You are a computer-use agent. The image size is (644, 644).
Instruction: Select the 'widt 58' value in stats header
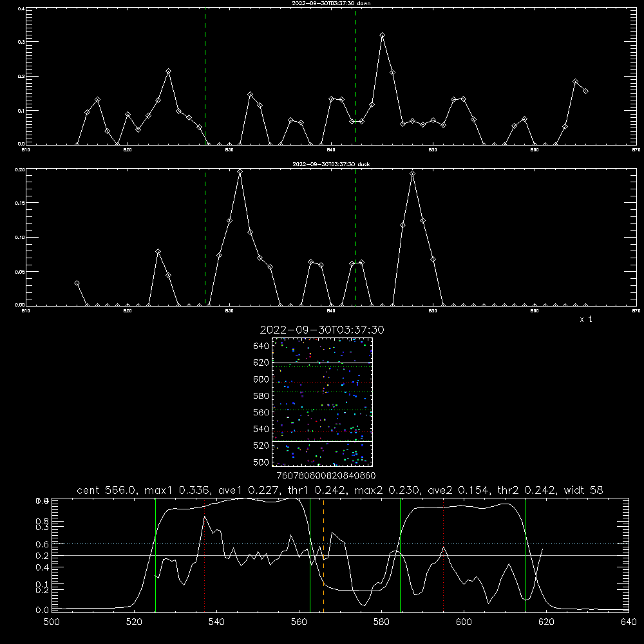583,490
